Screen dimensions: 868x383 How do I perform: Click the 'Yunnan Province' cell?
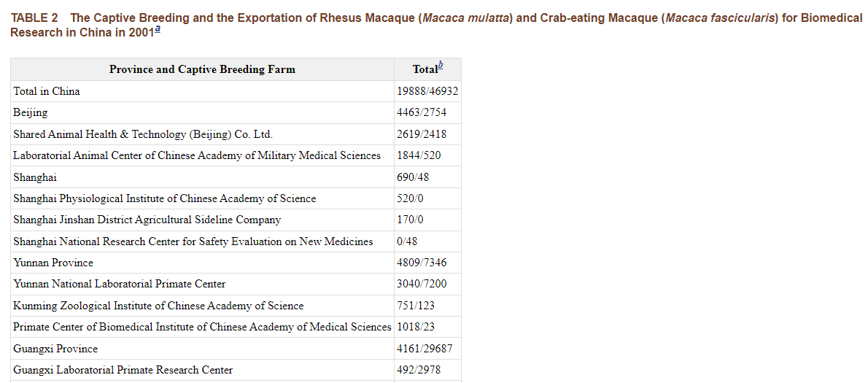pos(53,263)
